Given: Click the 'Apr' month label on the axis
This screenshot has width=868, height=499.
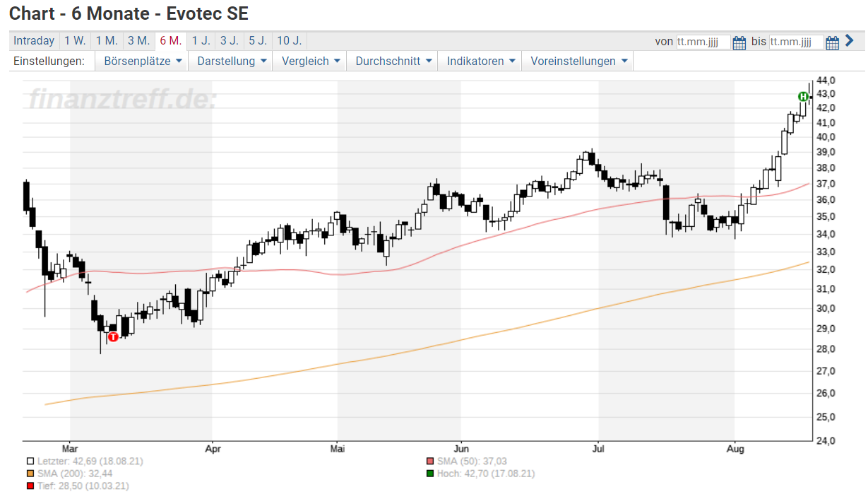Looking at the screenshot, I should [212, 448].
